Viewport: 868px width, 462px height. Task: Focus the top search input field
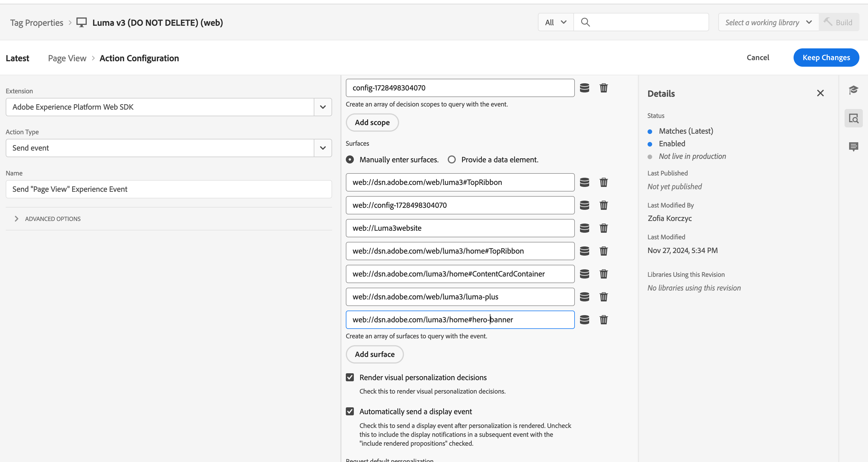coord(641,22)
